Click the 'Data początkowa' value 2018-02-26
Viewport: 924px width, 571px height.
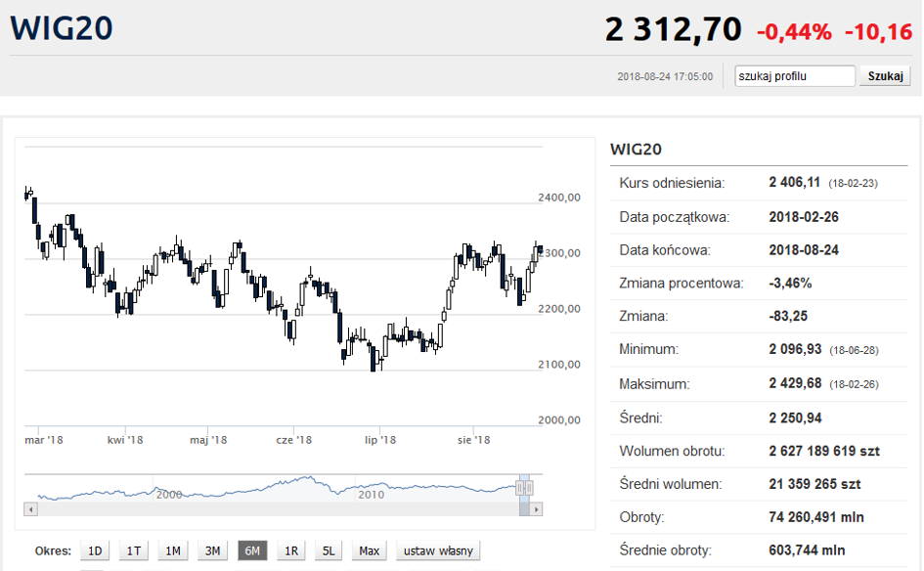click(804, 217)
